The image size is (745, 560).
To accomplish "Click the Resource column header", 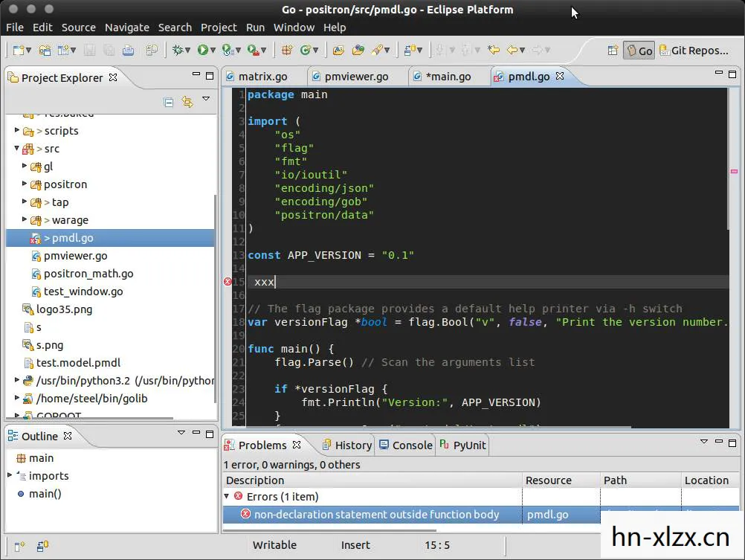I will (x=561, y=480).
